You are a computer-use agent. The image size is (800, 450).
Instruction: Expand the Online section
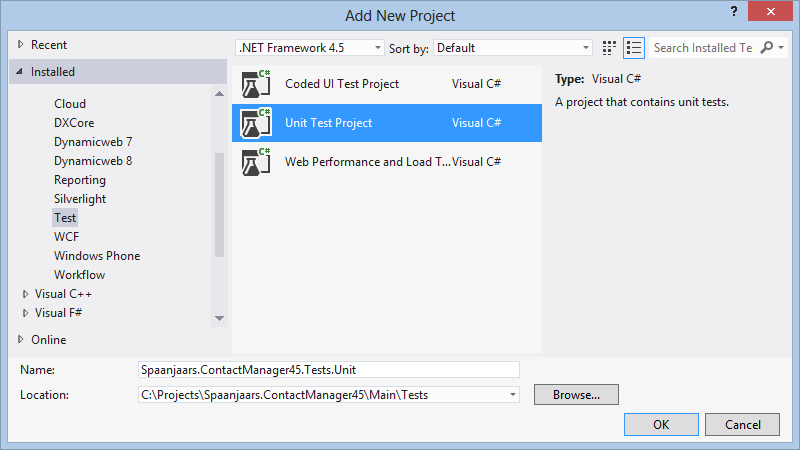pos(22,340)
